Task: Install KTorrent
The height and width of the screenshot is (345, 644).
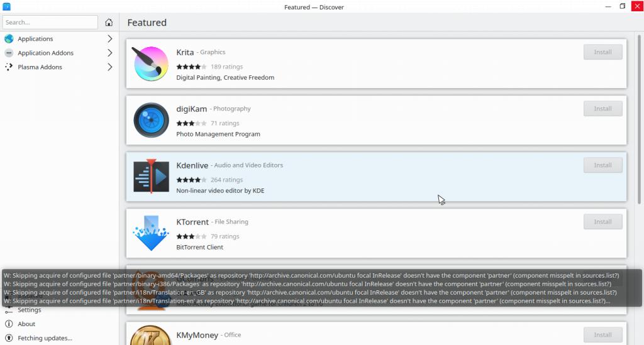Action: (602, 222)
